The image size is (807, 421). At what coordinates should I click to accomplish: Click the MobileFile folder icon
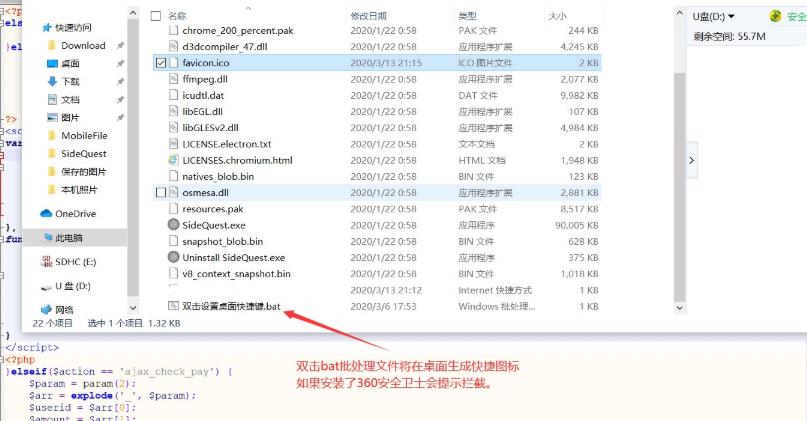[51, 135]
